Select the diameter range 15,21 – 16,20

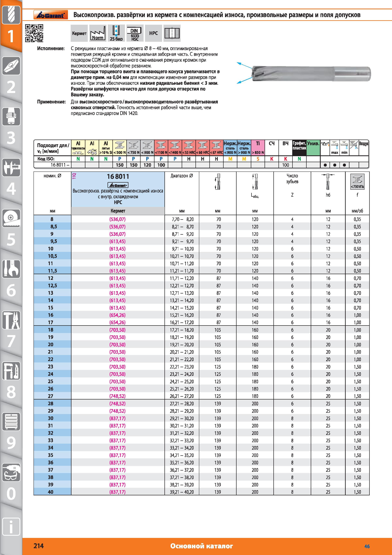[182, 315]
